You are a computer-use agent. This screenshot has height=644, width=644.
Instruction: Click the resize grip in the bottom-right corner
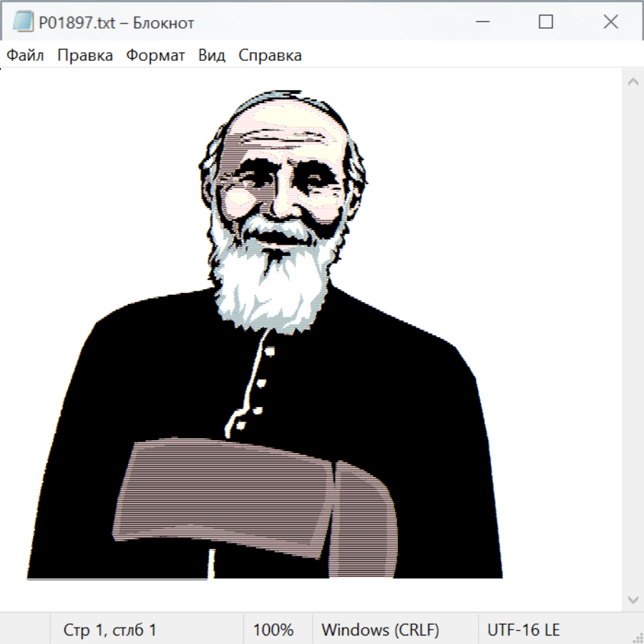[637, 637]
